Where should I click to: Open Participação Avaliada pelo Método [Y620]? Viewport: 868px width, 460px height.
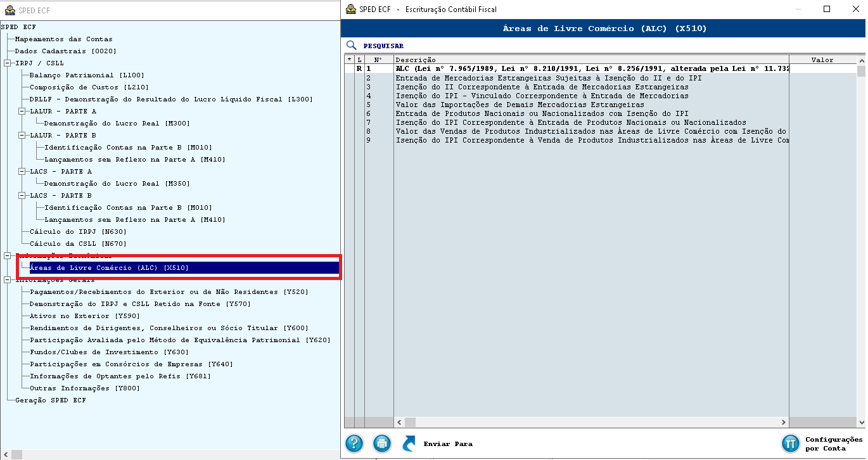[x=180, y=340]
